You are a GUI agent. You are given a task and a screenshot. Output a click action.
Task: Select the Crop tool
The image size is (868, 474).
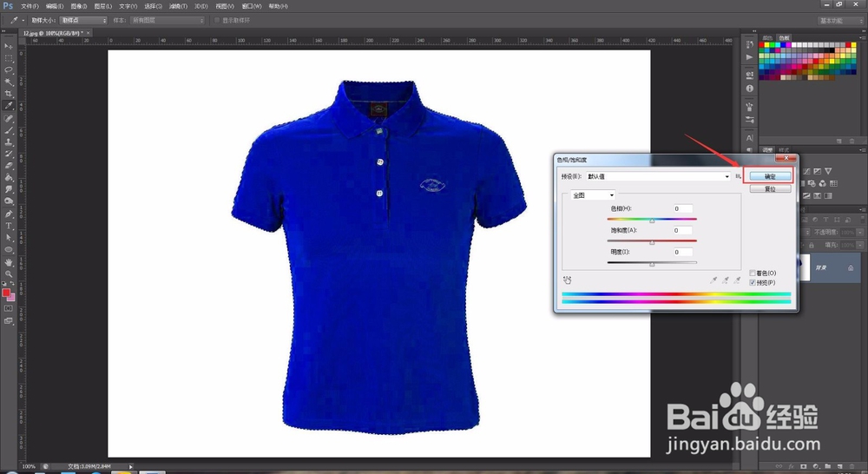click(9, 94)
